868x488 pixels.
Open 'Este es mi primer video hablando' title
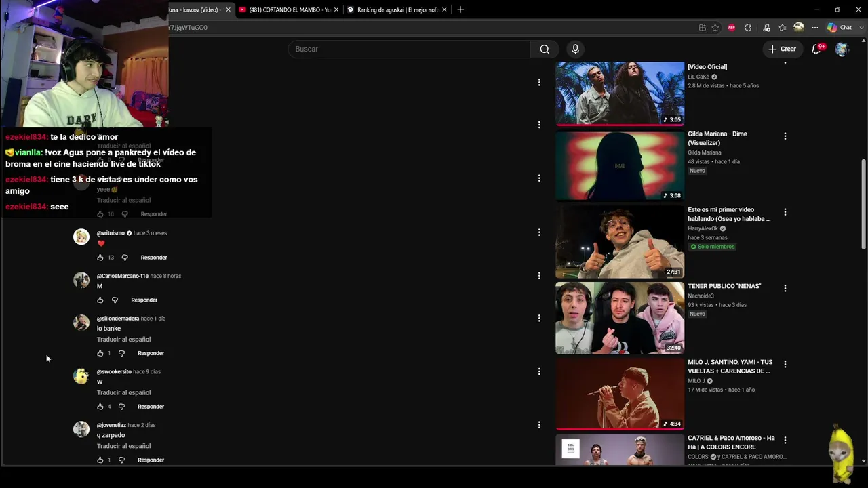coord(729,214)
